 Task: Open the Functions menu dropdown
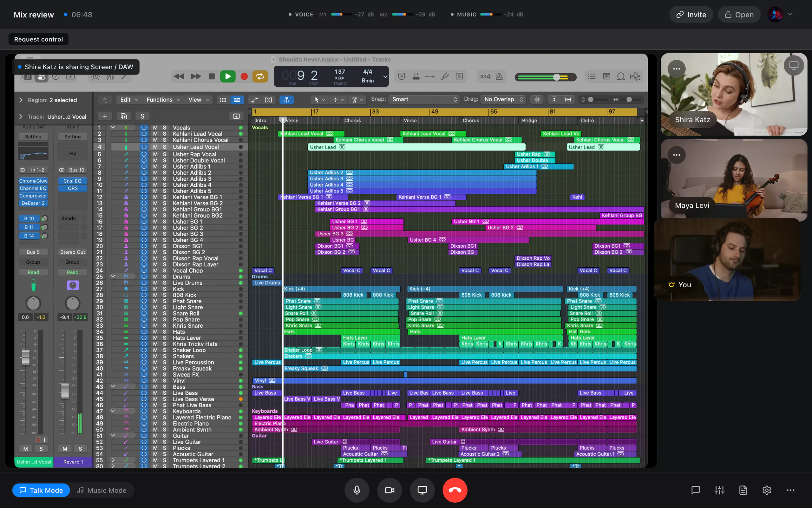point(163,100)
